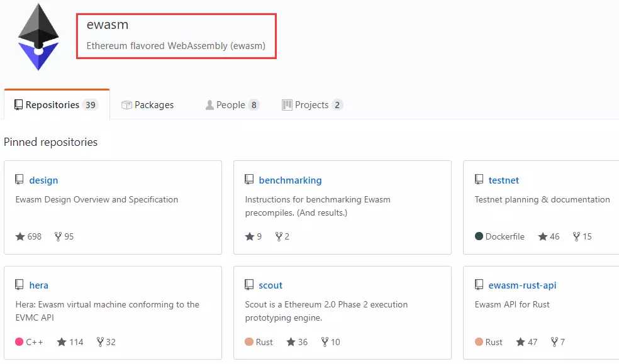619x364 pixels.
Task: Click 'Ewasm API for Rust' description
Action: [512, 304]
